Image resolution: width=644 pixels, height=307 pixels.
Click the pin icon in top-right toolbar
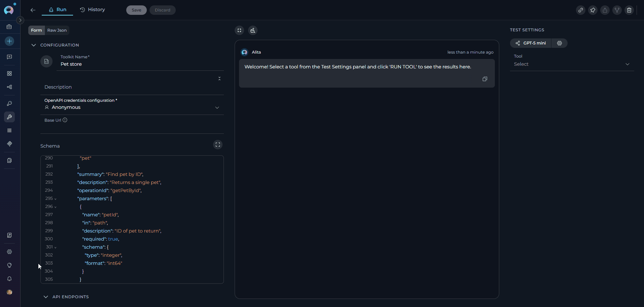click(593, 10)
